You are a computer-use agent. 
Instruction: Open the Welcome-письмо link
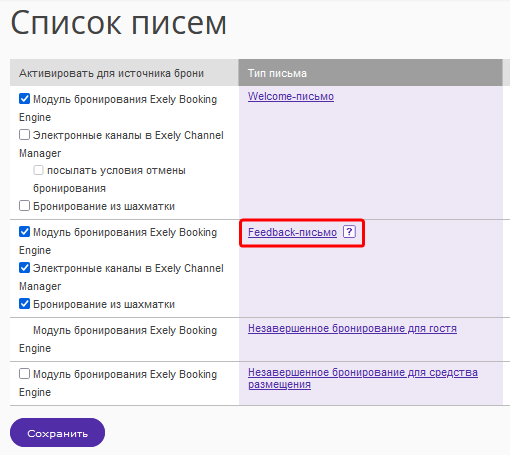[x=291, y=96]
